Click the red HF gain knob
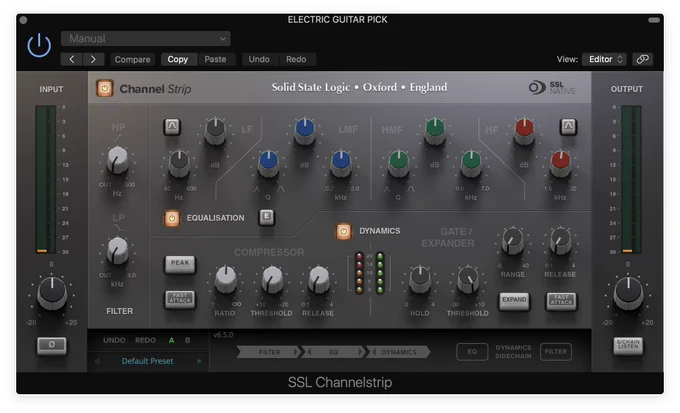680x413 pixels. pyautogui.click(x=524, y=131)
